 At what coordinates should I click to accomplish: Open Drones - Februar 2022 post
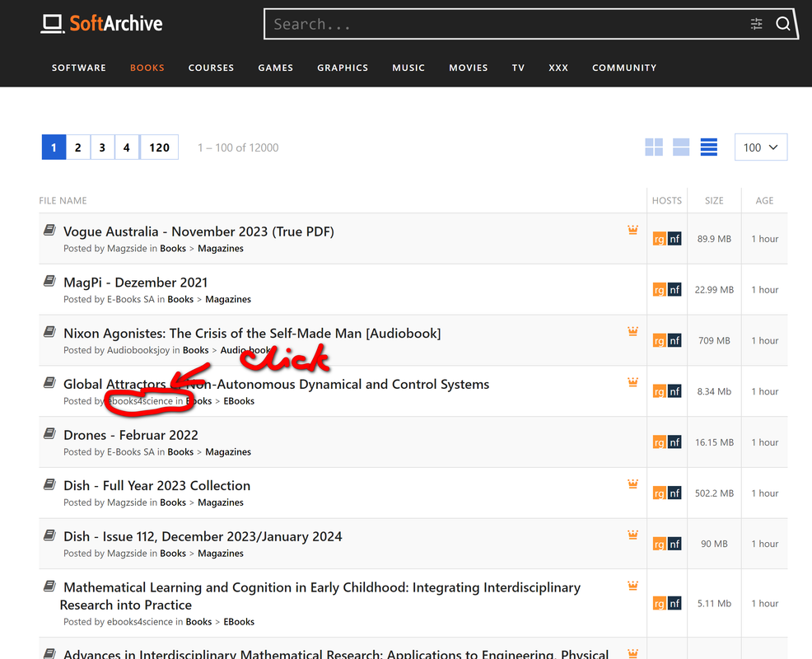[x=131, y=435]
